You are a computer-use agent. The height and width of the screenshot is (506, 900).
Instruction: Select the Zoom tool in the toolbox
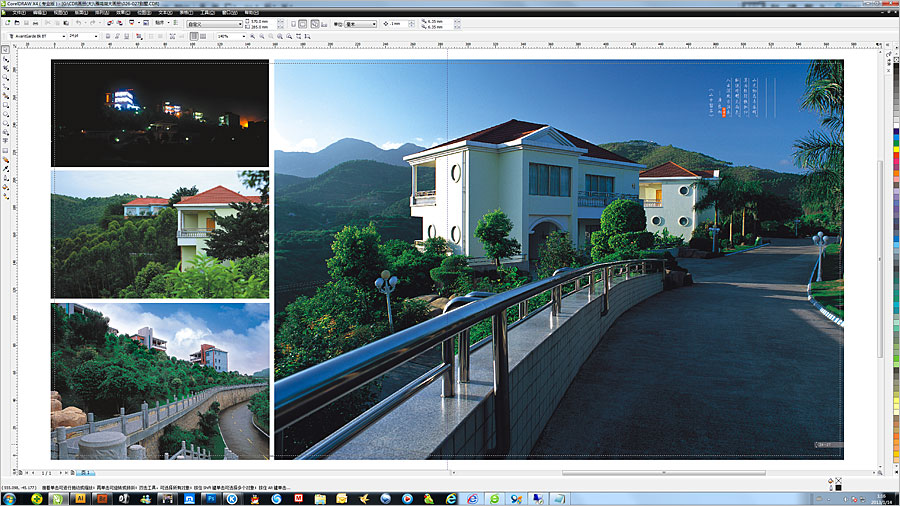tap(6, 76)
